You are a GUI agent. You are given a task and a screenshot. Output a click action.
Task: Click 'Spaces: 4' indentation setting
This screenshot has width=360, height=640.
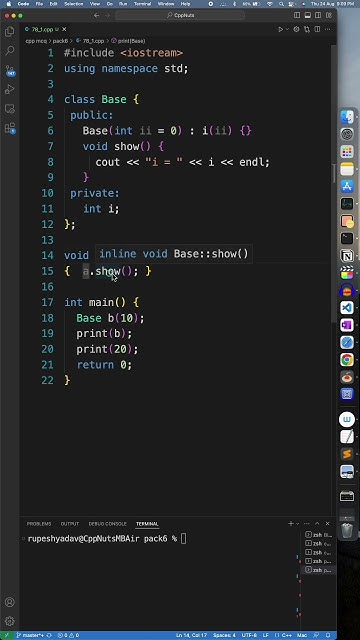click(x=224, y=636)
